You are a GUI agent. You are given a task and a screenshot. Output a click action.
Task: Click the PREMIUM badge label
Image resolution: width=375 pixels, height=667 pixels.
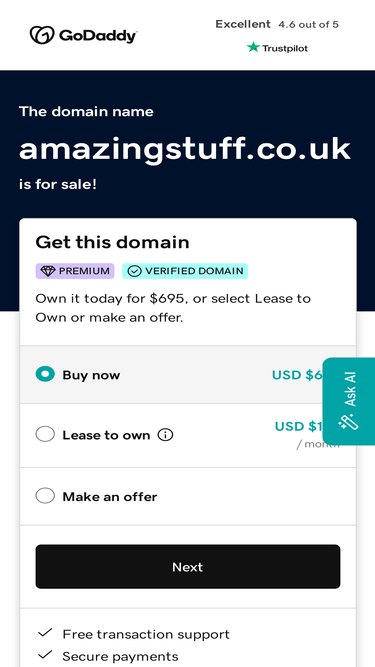pos(84,271)
